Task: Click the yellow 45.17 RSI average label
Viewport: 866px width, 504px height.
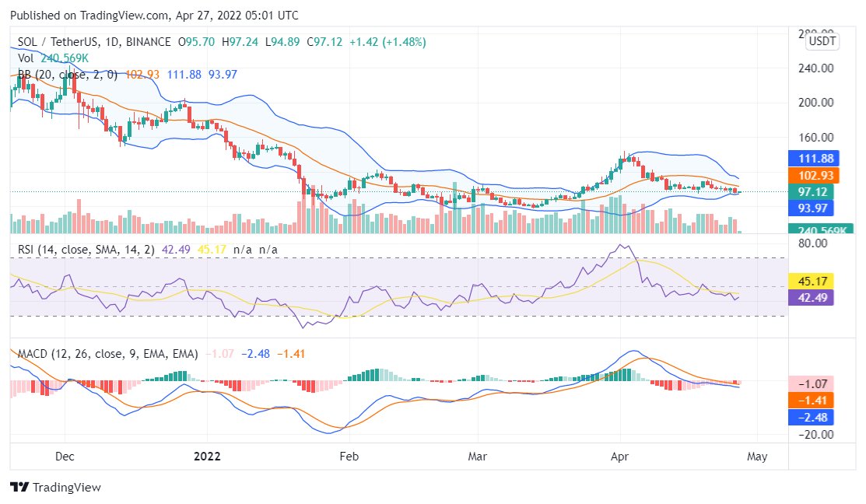Action: pos(812,282)
